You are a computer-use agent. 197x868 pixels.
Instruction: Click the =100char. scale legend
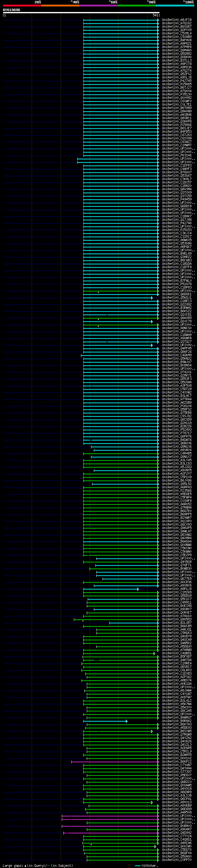146,865
